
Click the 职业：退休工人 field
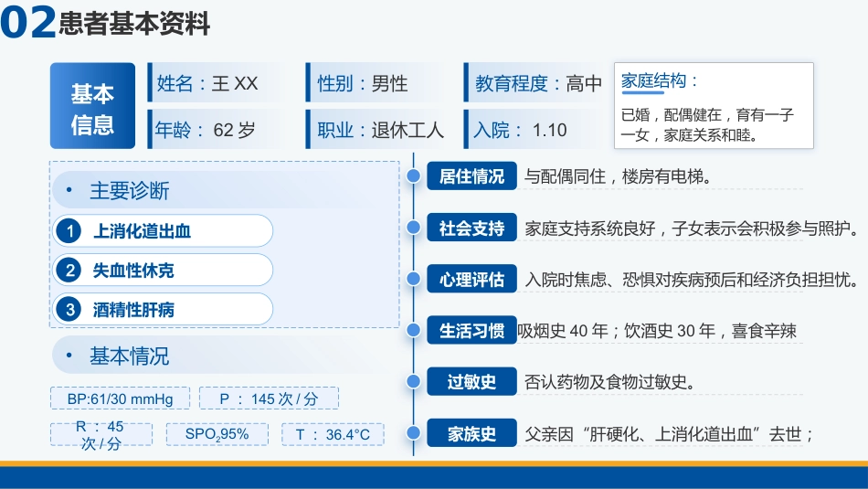[x=376, y=130]
